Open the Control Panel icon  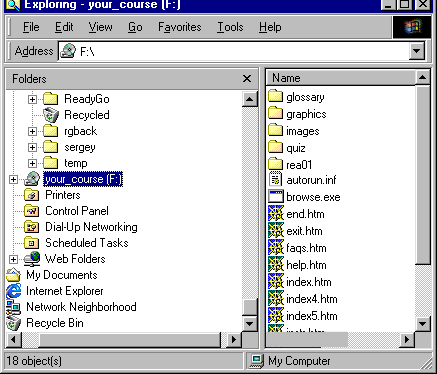tap(32, 211)
